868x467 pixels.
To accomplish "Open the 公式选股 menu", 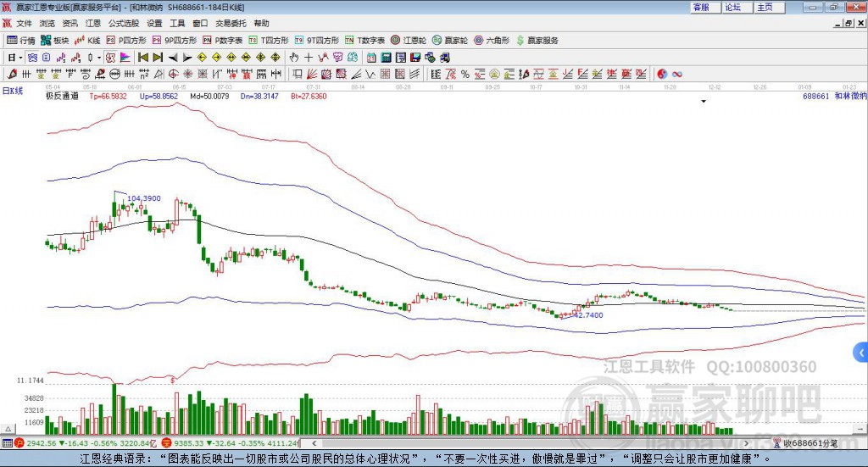I will pyautogui.click(x=124, y=23).
